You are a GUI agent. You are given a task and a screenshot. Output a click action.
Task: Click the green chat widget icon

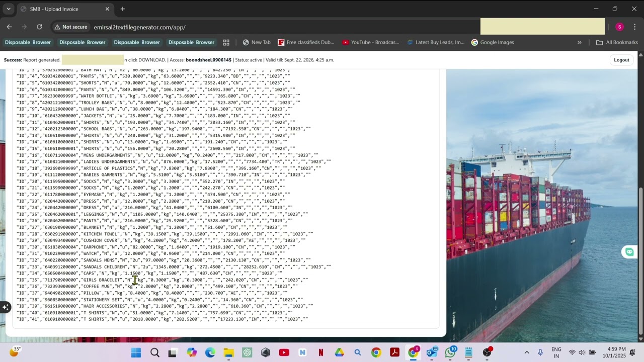pos(629,252)
